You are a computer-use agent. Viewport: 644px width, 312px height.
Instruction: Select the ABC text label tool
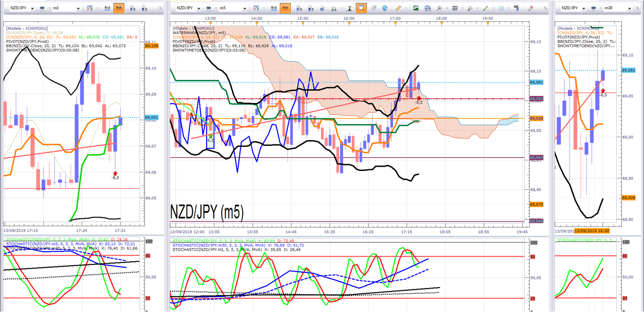click(516, 8)
